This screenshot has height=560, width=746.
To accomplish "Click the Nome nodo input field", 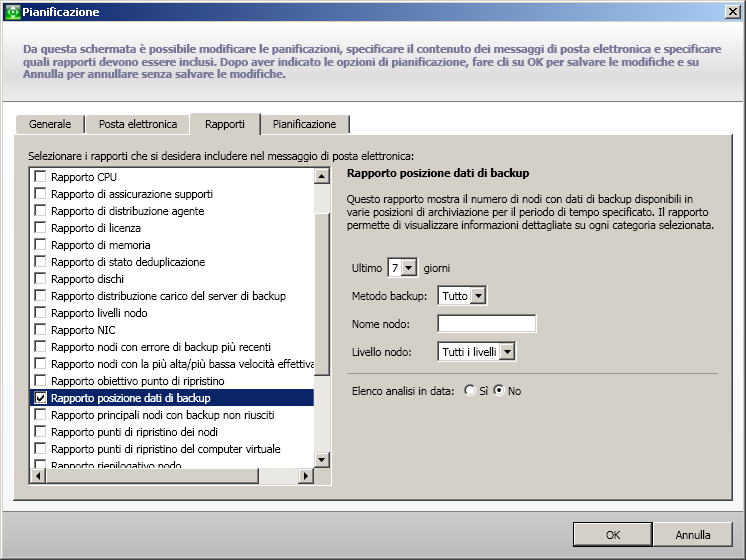I will point(487,324).
